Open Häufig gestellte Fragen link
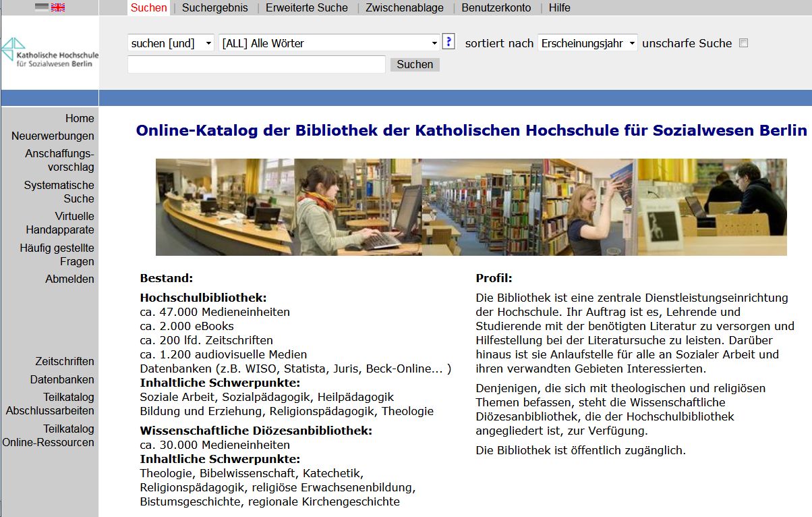The image size is (812, 517). click(x=57, y=255)
